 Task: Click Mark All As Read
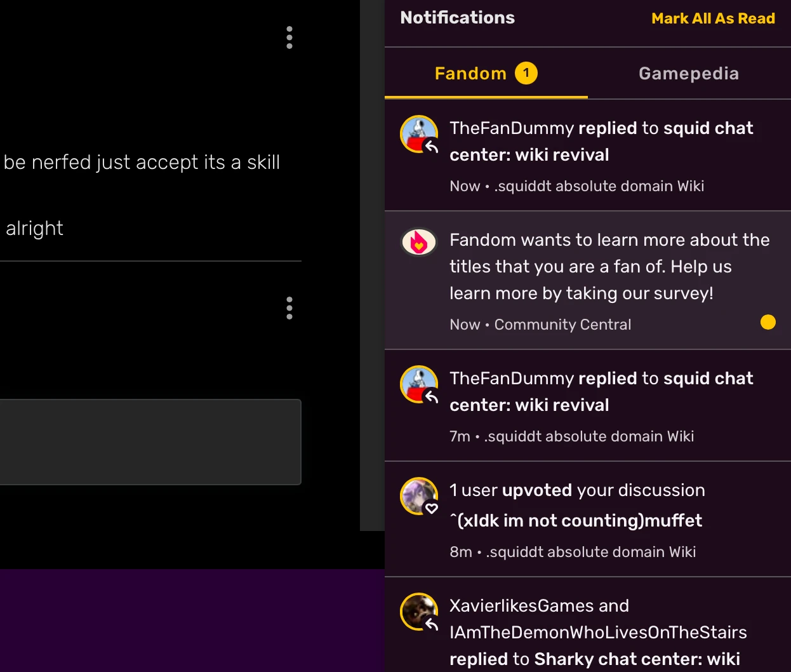pyautogui.click(x=713, y=18)
